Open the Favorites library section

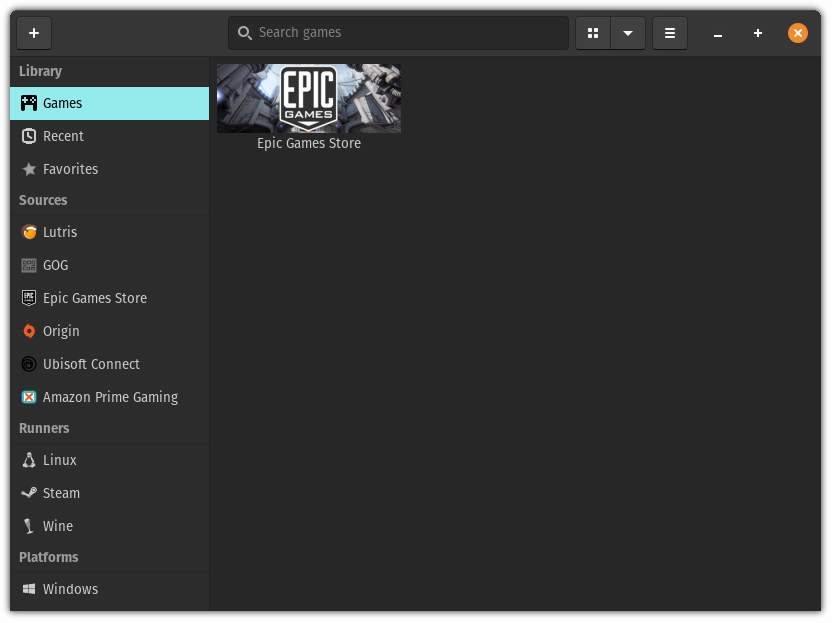tap(70, 169)
